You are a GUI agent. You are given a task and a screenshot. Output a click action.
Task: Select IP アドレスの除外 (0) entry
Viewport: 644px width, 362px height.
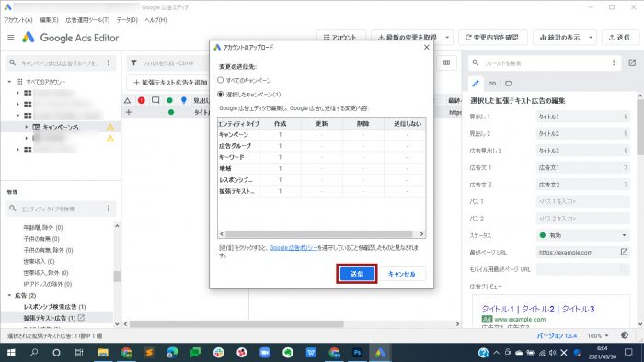(x=47, y=284)
